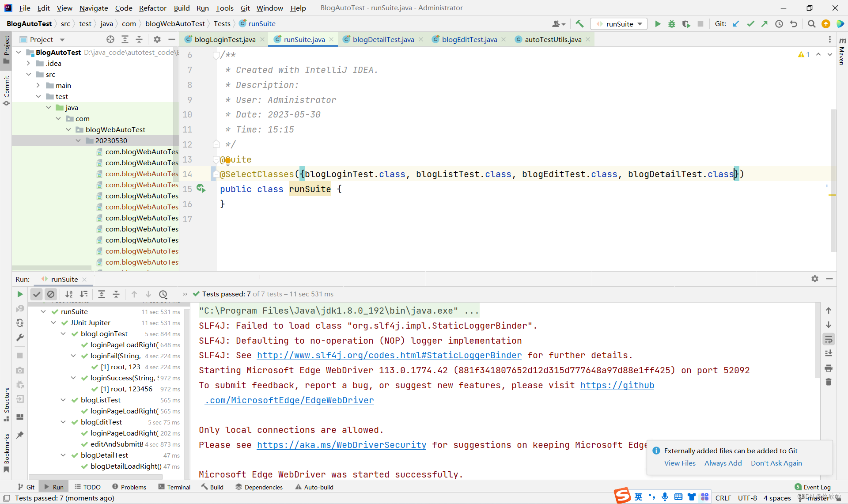Click the green Run button in main toolbar
The height and width of the screenshot is (504, 848).
point(658,24)
